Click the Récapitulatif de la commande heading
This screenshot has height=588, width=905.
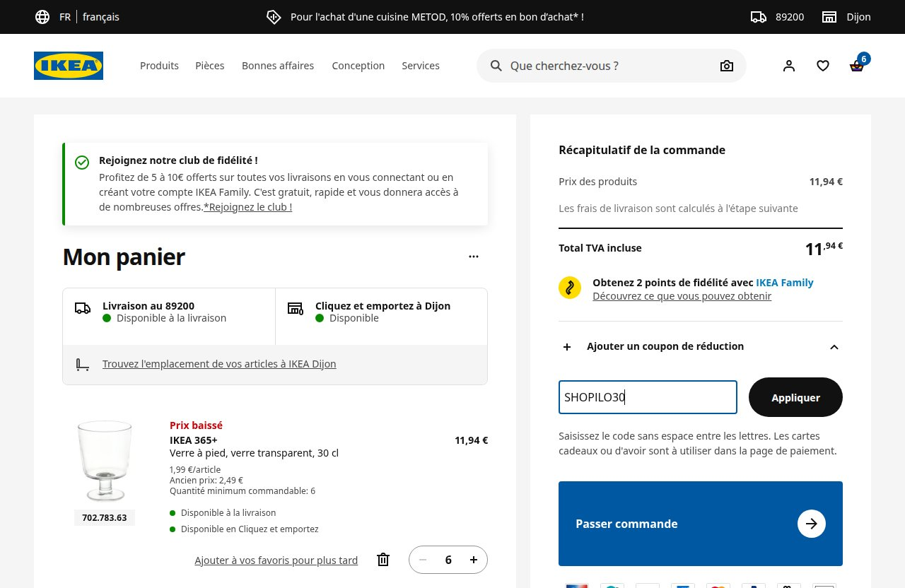point(642,150)
